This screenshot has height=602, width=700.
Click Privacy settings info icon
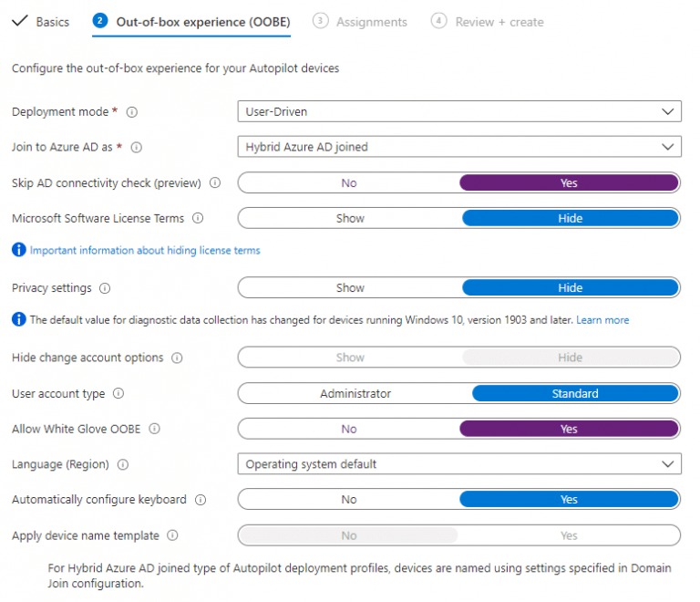105,288
